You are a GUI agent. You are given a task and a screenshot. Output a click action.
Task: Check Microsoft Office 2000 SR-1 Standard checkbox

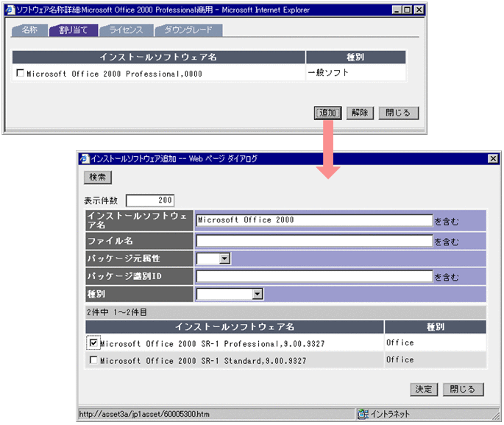tap(93, 360)
